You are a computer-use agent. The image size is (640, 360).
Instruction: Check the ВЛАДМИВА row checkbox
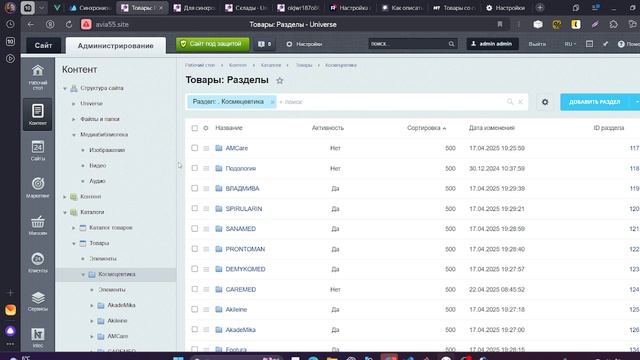click(x=195, y=188)
